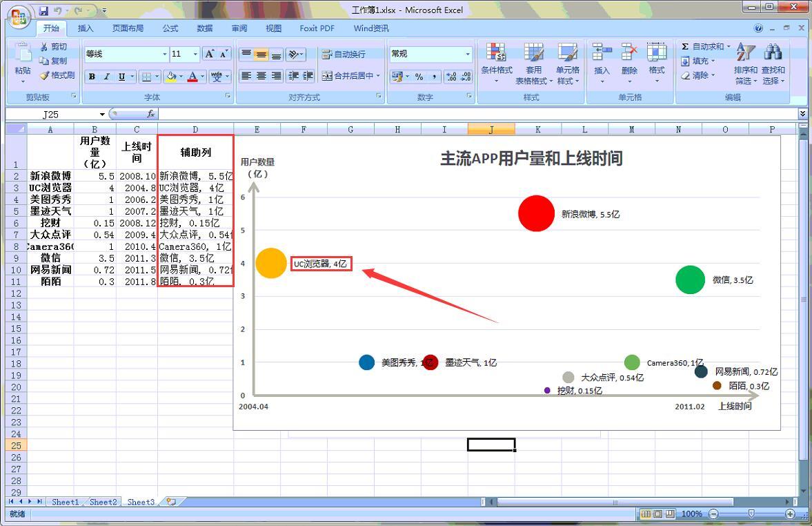The width and height of the screenshot is (812, 526).
Task: Toggle align text right button
Action: click(x=277, y=76)
